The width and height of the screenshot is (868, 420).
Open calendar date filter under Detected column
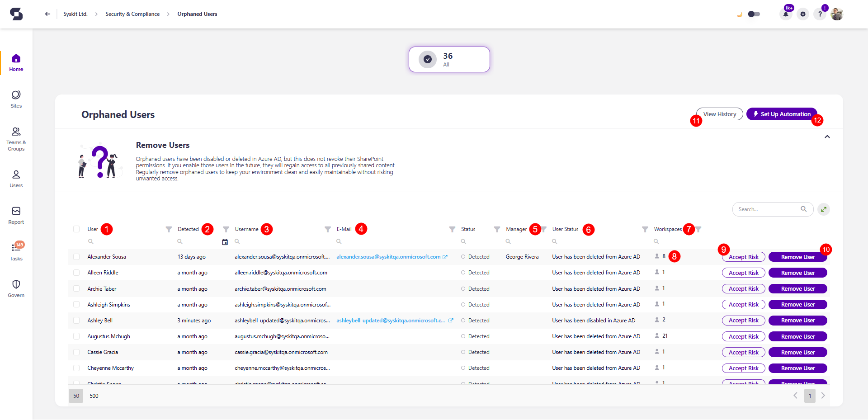(x=225, y=242)
